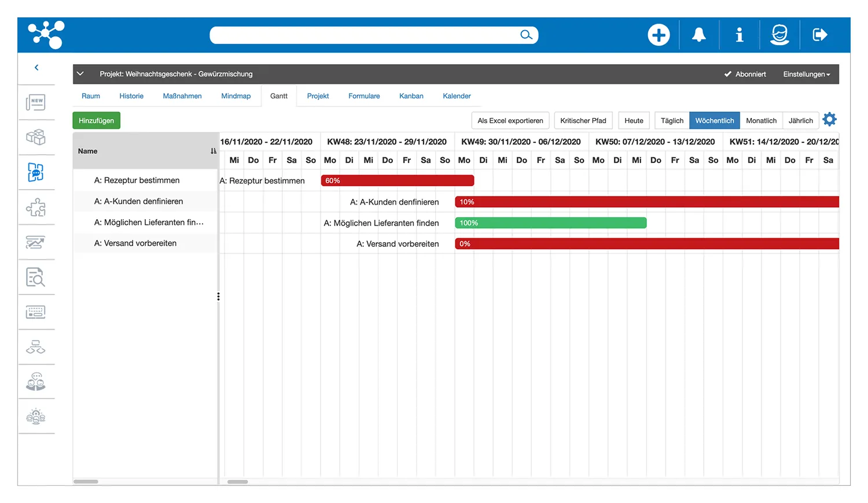Open the puzzle piece sidebar icon
The width and height of the screenshot is (868, 503).
[x=36, y=208]
